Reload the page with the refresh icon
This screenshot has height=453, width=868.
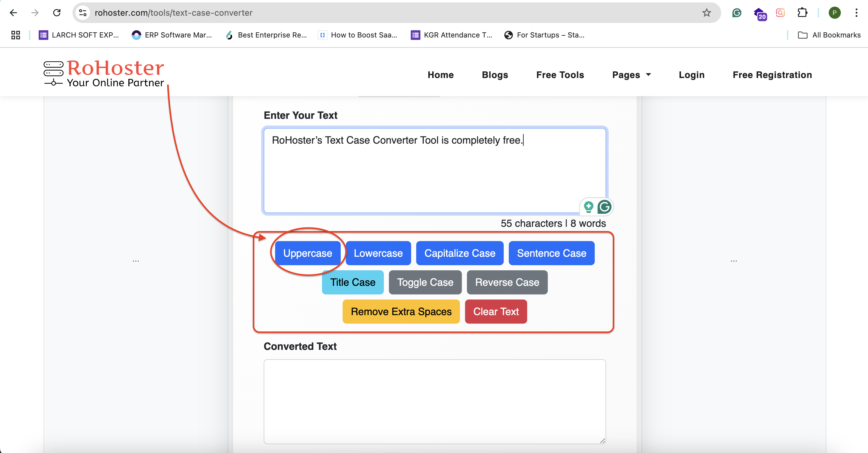(x=56, y=13)
